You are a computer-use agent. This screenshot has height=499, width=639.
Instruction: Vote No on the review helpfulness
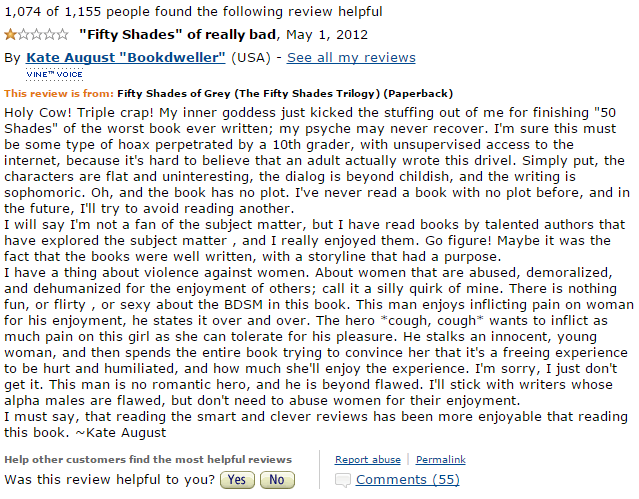click(277, 480)
